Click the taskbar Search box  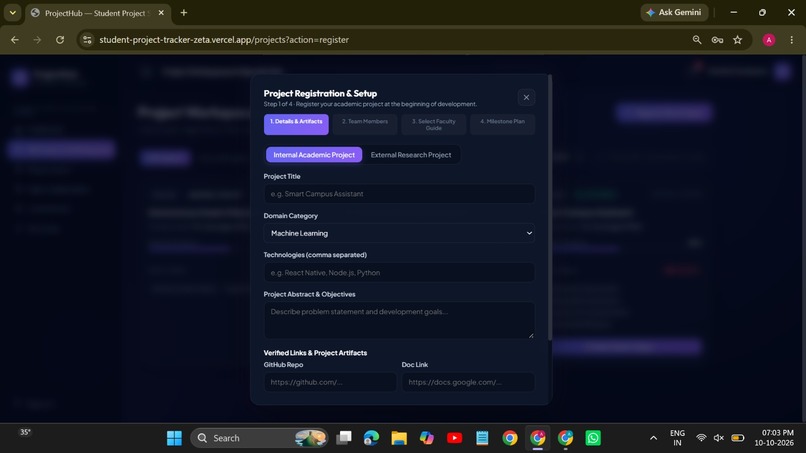tap(260, 438)
